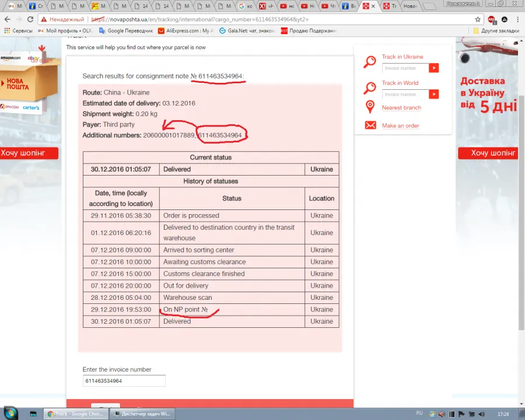Image resolution: width=525 pixels, height=420 pixels.
Task: Focus the Enter the invoice number field
Action: [x=124, y=381]
